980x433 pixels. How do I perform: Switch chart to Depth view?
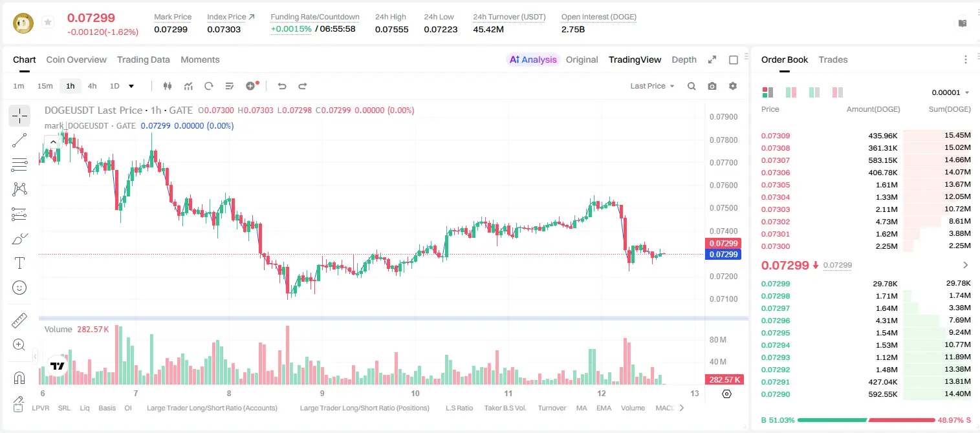pyautogui.click(x=684, y=59)
